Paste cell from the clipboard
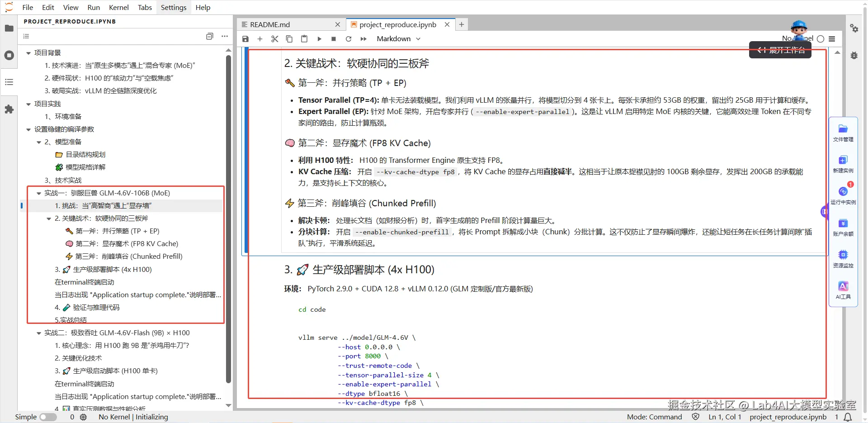Screen dimensions: 868x423 304,39
